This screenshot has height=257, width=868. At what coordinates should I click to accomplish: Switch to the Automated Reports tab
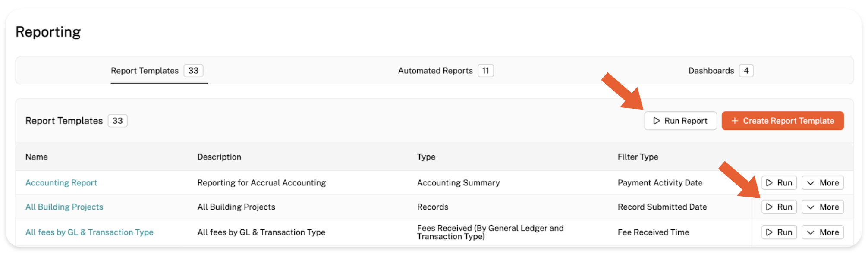435,71
